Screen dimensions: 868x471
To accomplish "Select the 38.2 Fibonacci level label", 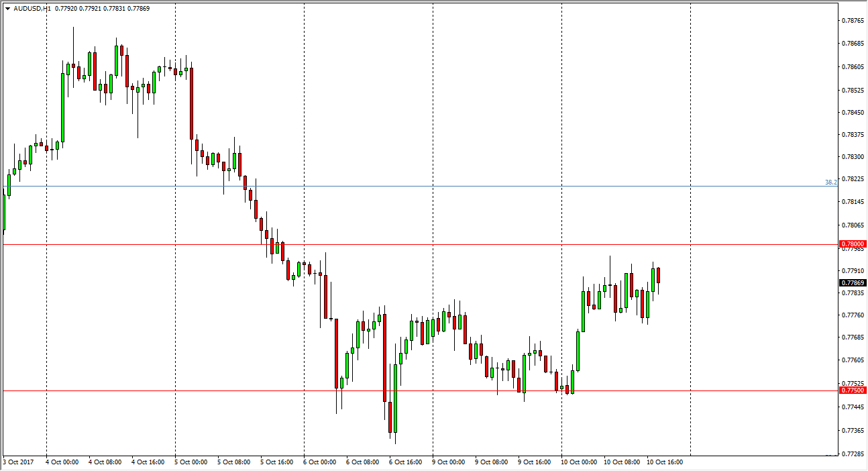I will 830,182.
